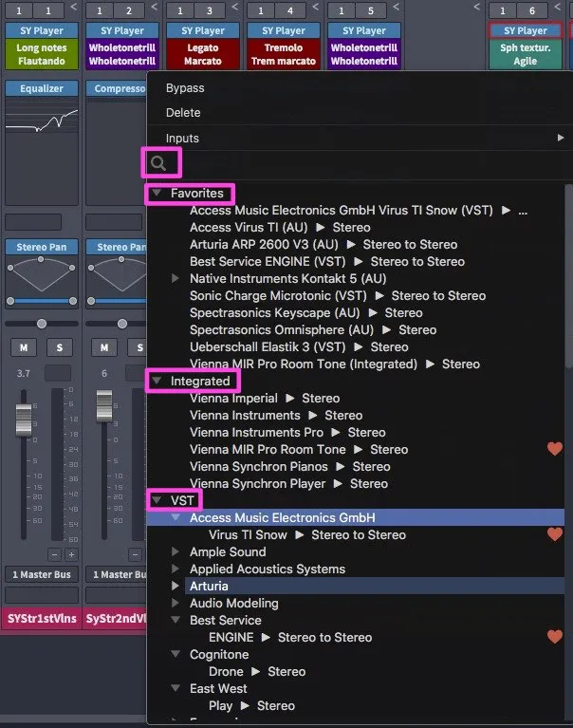The width and height of the screenshot is (573, 728).
Task: Expand the Arturia vendor folder
Action: click(x=175, y=586)
